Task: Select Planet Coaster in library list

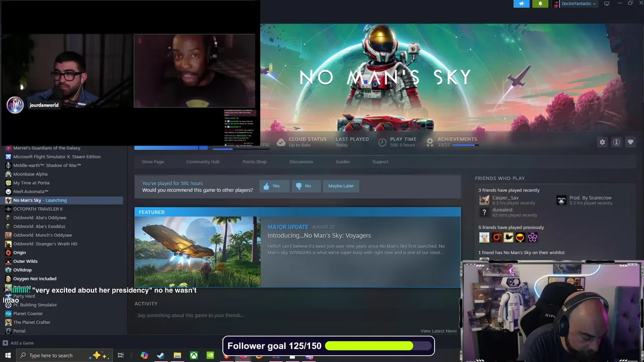Action: 28,313
